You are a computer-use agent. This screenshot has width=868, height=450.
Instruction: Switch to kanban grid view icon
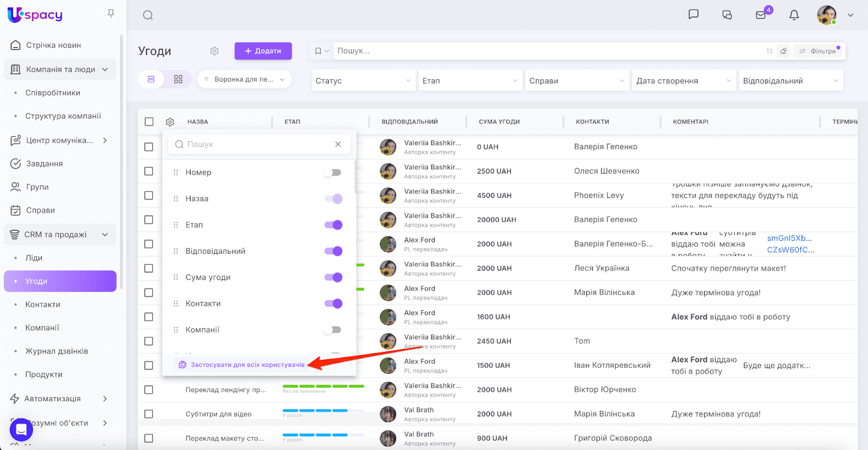(x=178, y=79)
